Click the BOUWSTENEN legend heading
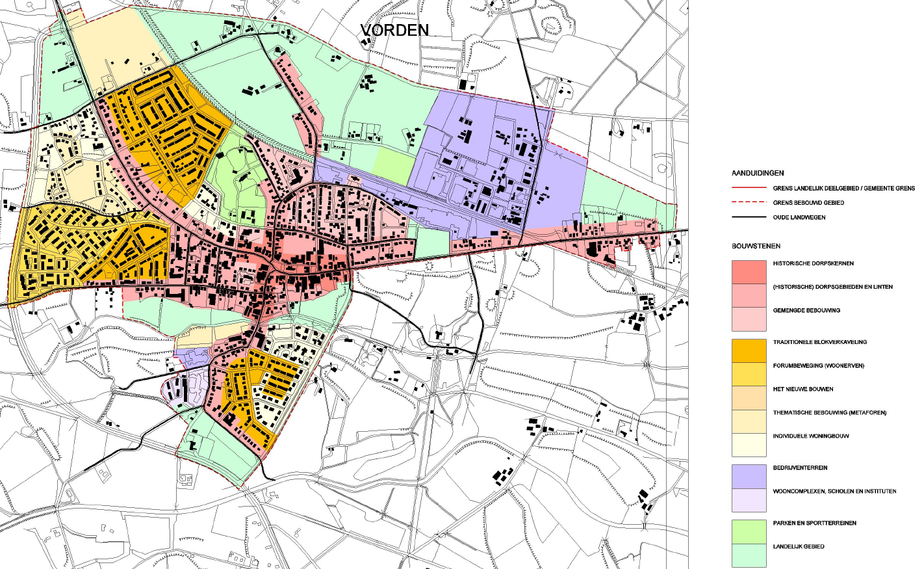The height and width of the screenshot is (569, 924). (756, 246)
